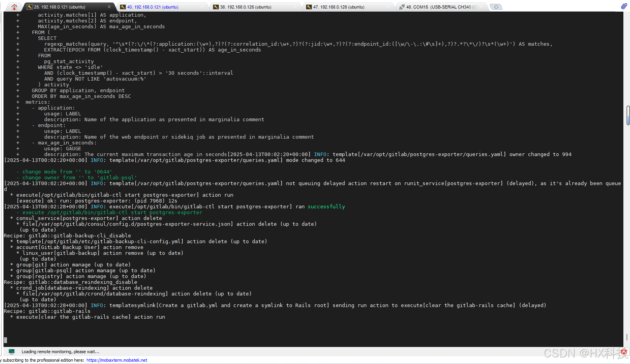Click the green word 'successfully'

[326, 207]
